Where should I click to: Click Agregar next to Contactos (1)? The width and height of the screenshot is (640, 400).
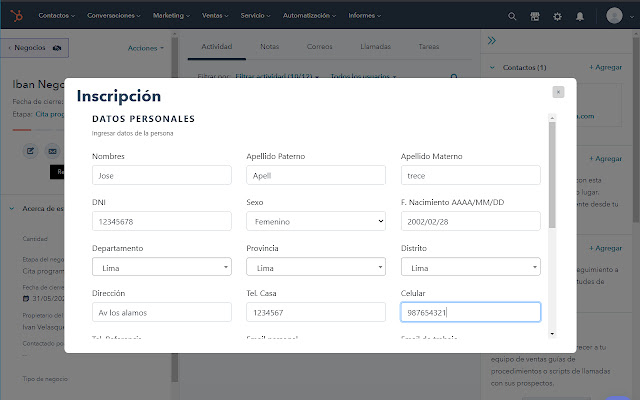(x=605, y=67)
